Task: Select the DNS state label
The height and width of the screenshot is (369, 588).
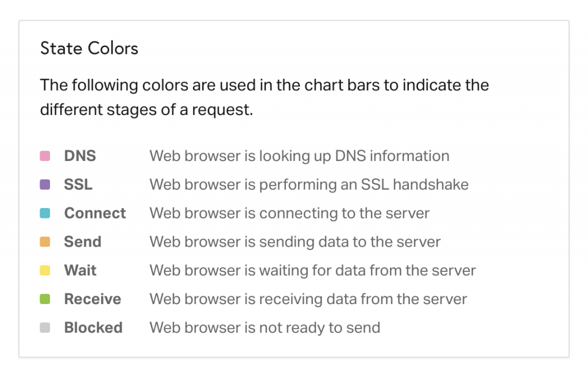Action: click(x=80, y=156)
